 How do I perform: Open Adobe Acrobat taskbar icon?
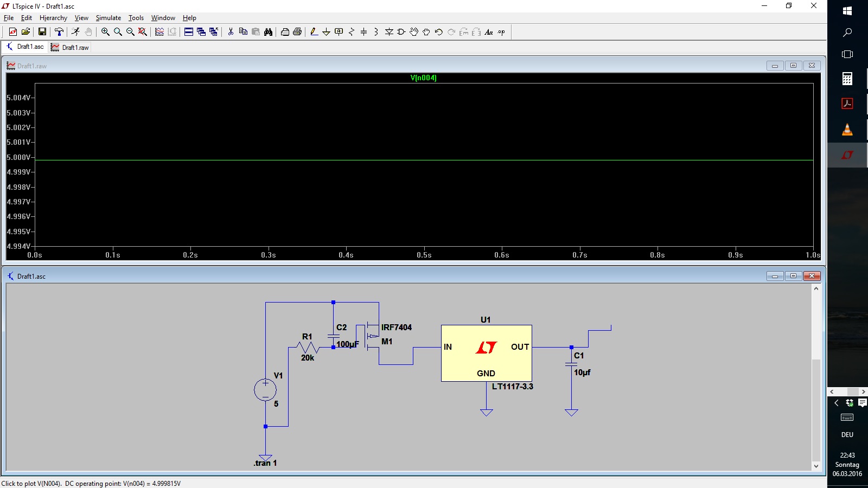tap(847, 104)
